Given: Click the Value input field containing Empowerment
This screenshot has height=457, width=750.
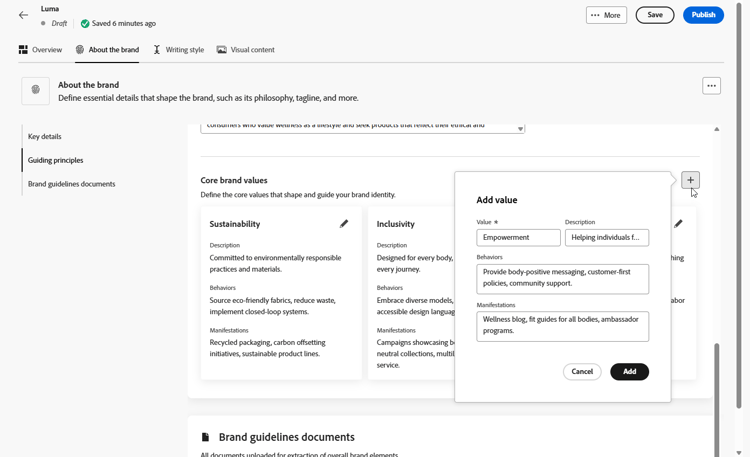Looking at the screenshot, I should coord(518,237).
